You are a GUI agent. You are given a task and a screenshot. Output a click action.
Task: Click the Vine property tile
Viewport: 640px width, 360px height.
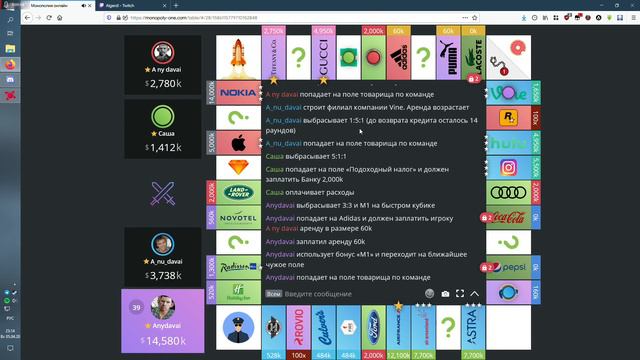point(509,93)
